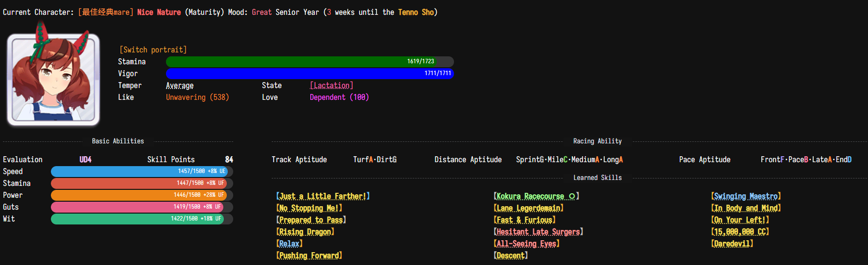This screenshot has height=265, width=868.
Task: Click the Learned Skills section header
Action: click(x=598, y=178)
